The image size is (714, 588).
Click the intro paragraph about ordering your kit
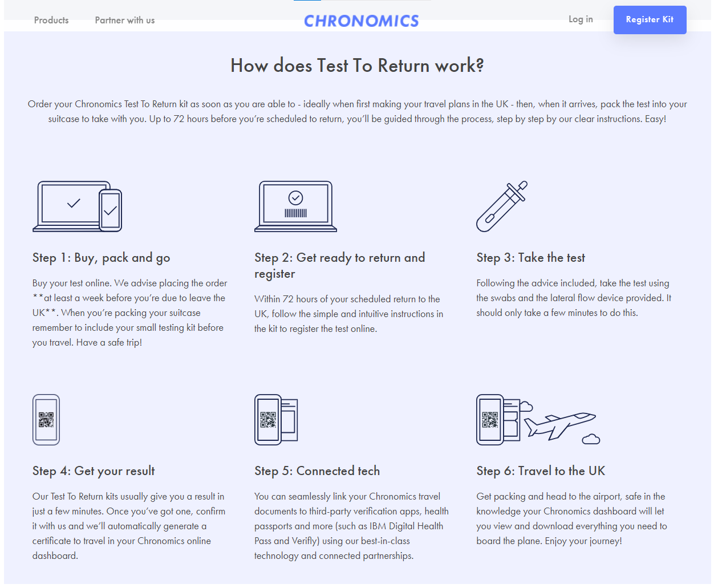[357, 112]
